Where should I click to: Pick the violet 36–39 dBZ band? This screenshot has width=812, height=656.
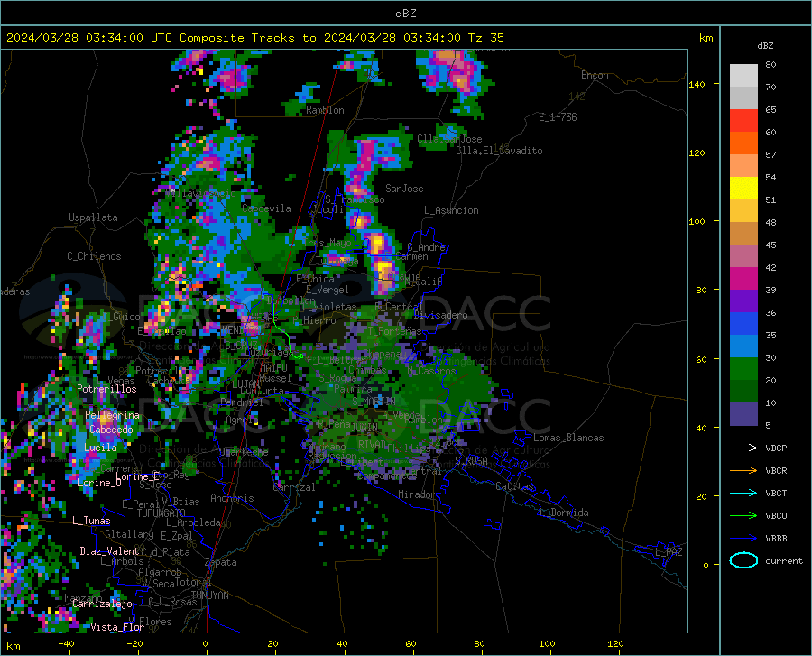pyautogui.click(x=743, y=301)
